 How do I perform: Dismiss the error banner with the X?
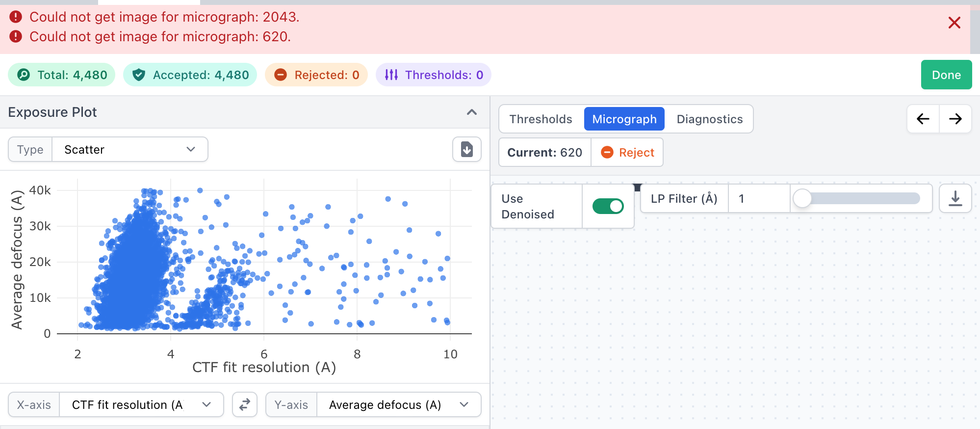click(954, 23)
